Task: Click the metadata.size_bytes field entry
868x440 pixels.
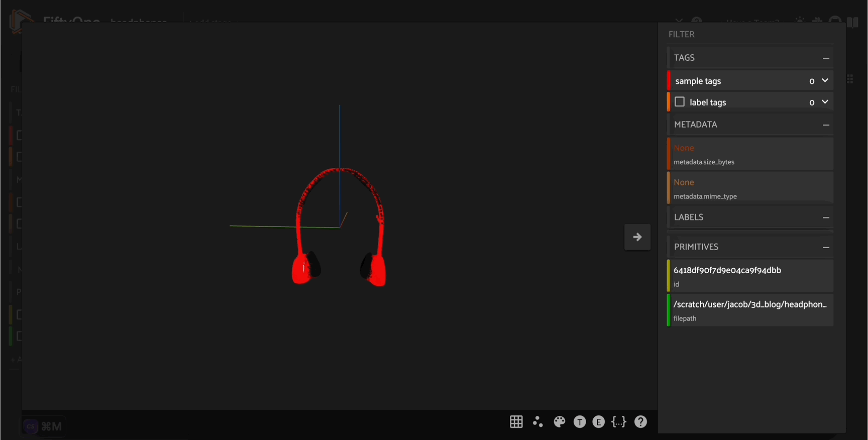Action: coord(750,154)
